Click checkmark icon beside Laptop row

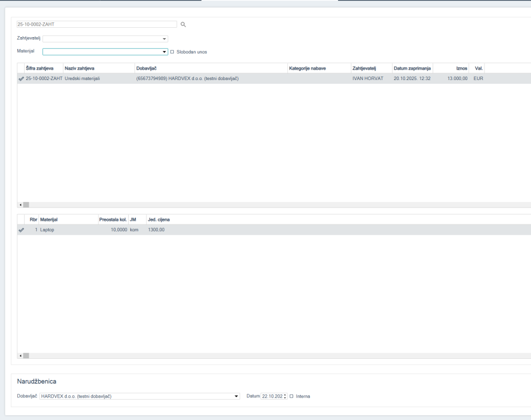coord(21,230)
